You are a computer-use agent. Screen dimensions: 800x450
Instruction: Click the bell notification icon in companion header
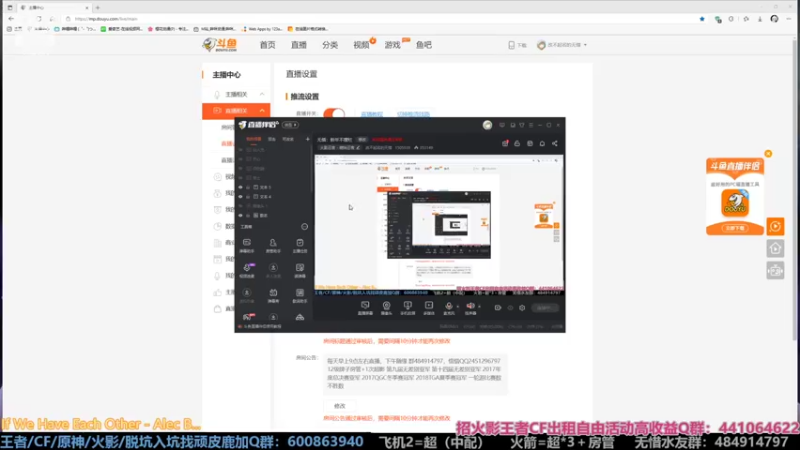click(542, 143)
